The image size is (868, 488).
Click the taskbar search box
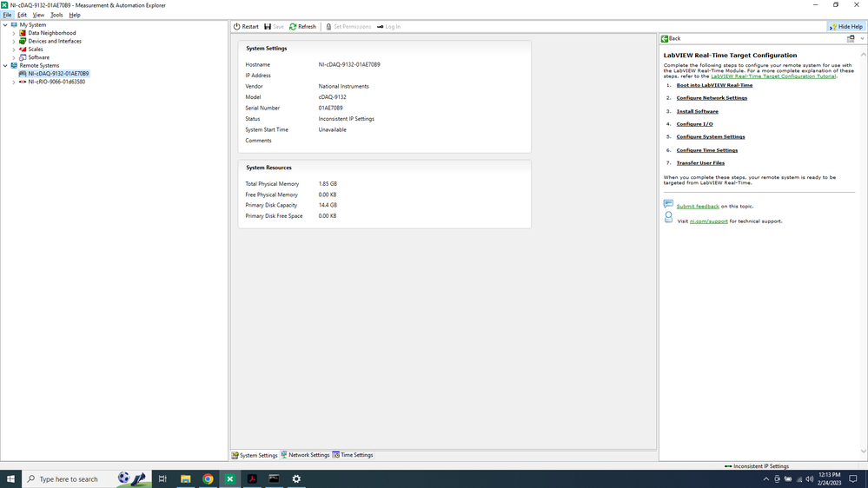point(86,478)
